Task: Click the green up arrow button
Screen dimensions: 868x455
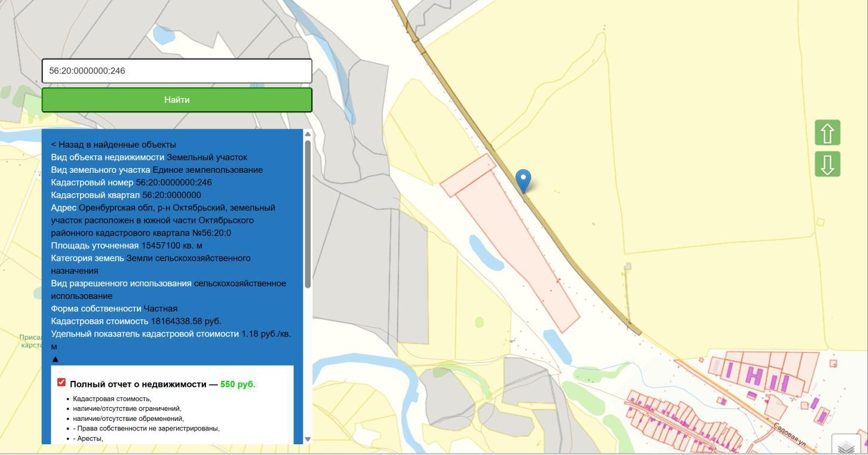Action: pyautogui.click(x=827, y=133)
